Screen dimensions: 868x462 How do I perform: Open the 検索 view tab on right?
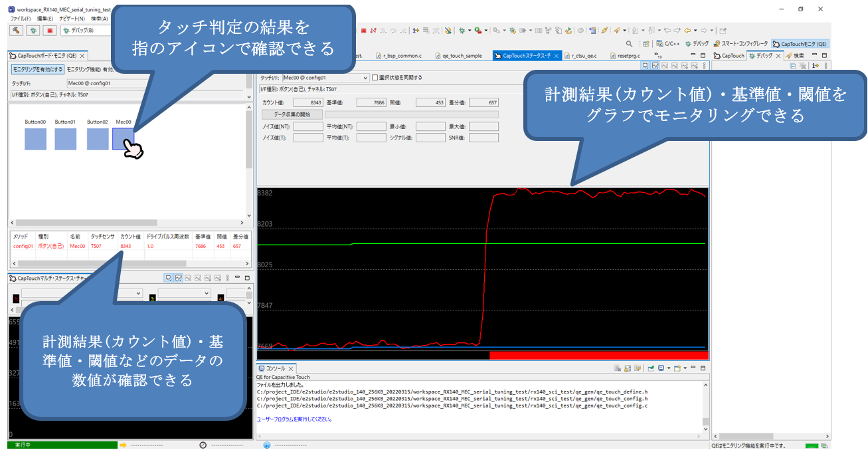(x=795, y=56)
